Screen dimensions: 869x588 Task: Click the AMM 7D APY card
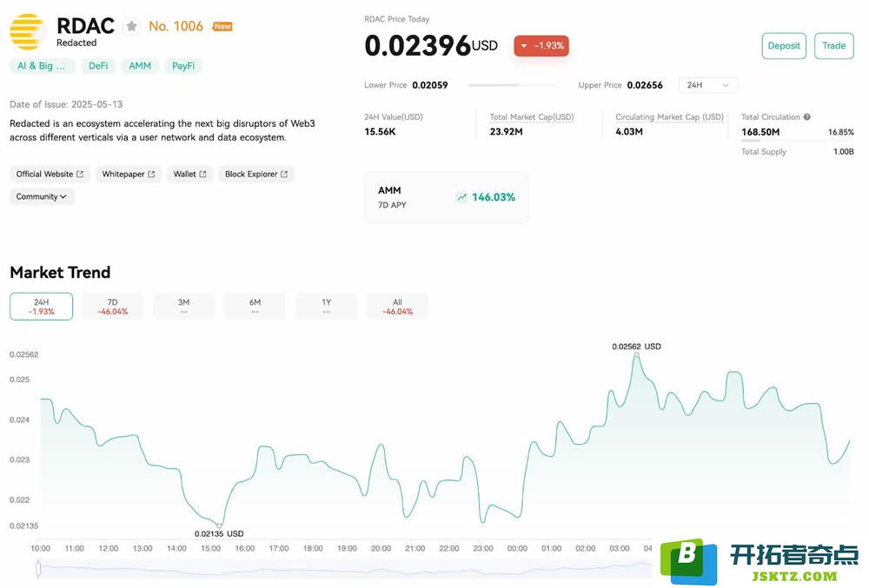[x=446, y=197]
